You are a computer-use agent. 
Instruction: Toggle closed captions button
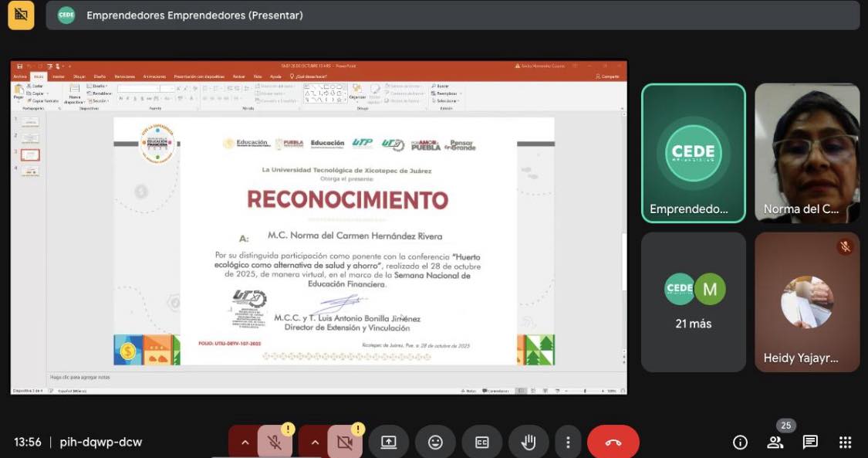coord(482,442)
